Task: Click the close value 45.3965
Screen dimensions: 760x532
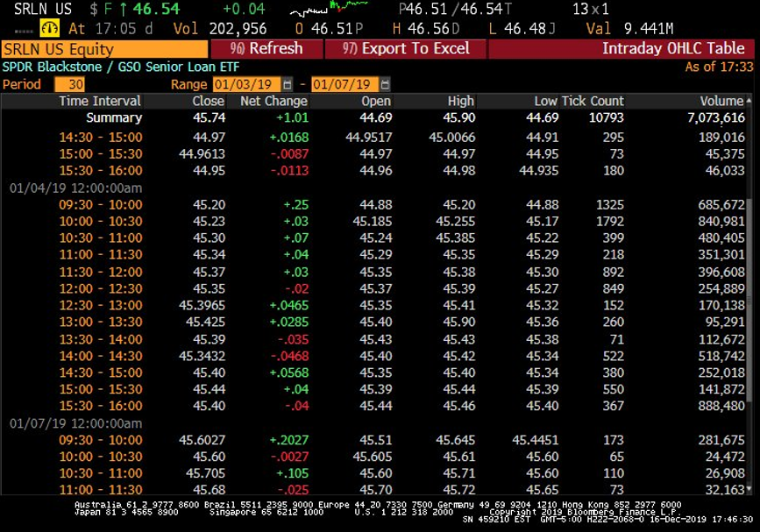Action: pos(202,305)
